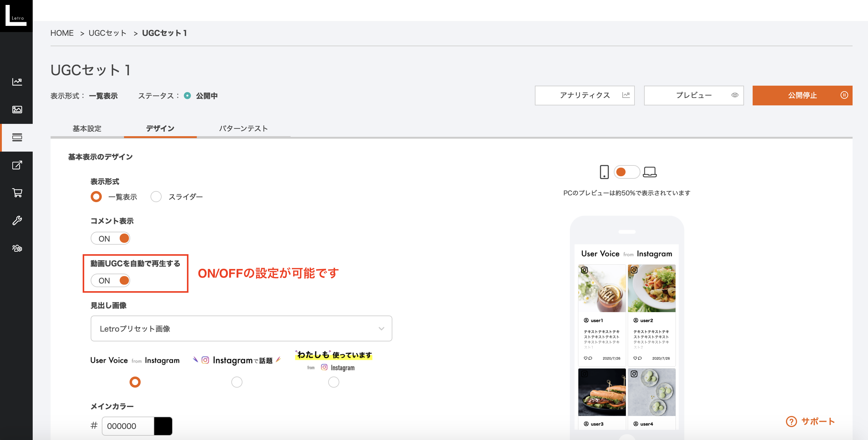868x440 pixels.
Task: Switch to the パターンテスト tab
Action: point(243,128)
